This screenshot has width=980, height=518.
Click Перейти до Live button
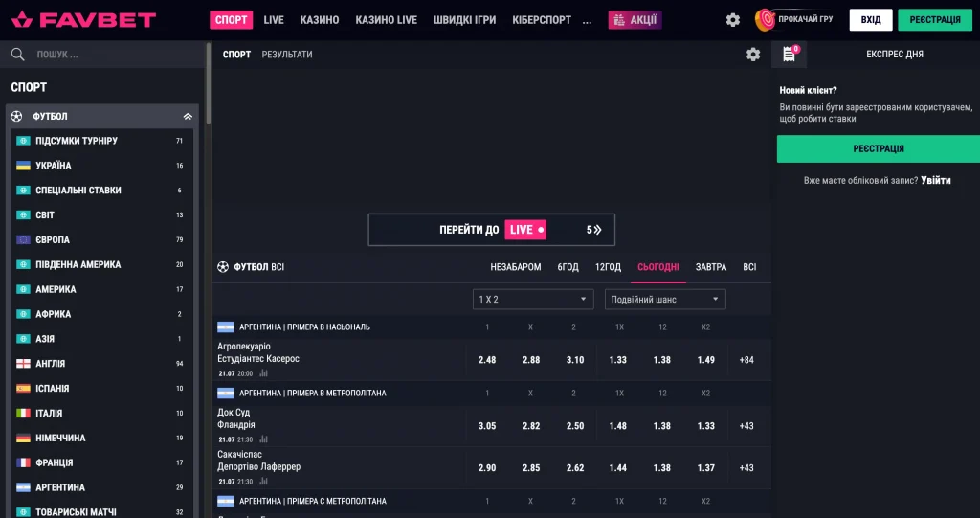[491, 230]
